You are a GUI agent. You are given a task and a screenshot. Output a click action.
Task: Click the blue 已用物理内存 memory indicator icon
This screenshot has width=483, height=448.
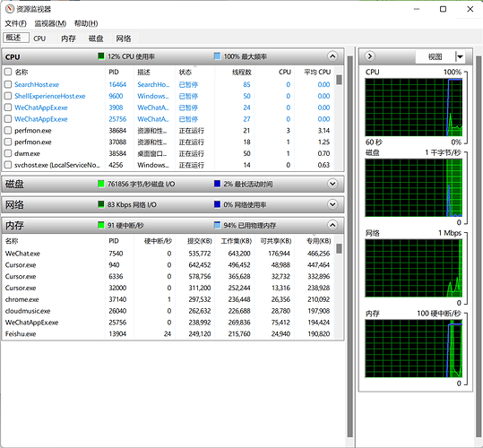pos(217,226)
